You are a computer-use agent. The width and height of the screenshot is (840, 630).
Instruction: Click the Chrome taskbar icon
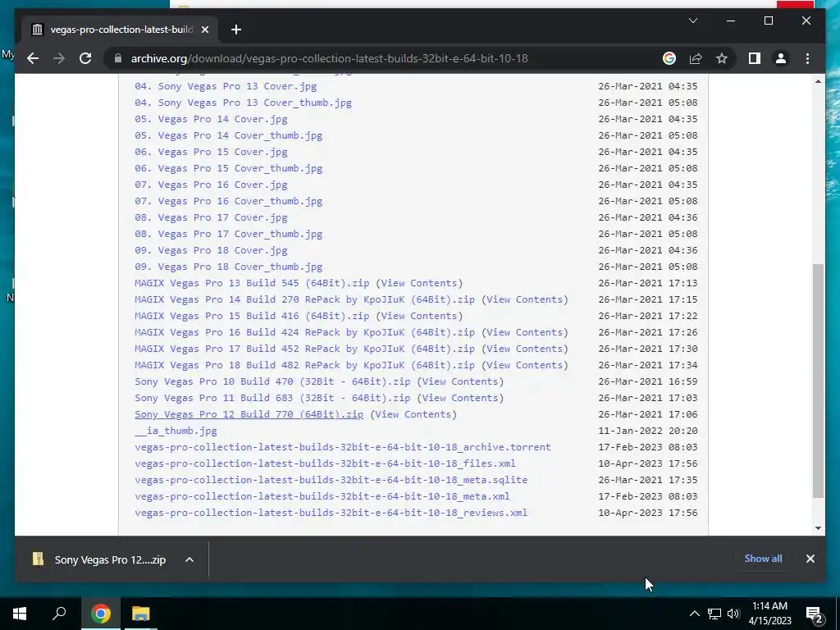point(100,614)
